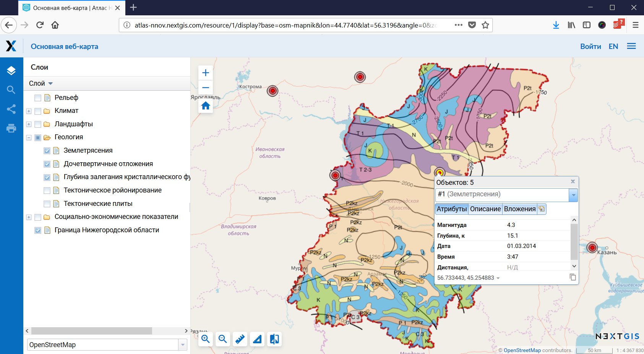The image size is (644, 354).
Task: Open the Слой dropdown menu
Action: click(x=41, y=83)
